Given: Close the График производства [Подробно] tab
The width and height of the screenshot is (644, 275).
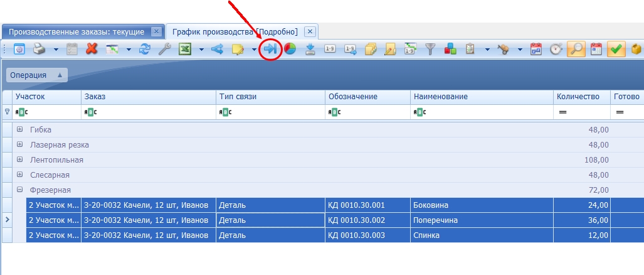Looking at the screenshot, I should tap(310, 31).
